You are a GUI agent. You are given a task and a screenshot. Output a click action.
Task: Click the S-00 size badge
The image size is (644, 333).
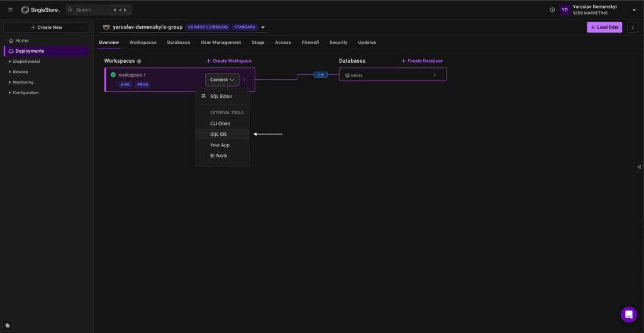[x=125, y=84]
